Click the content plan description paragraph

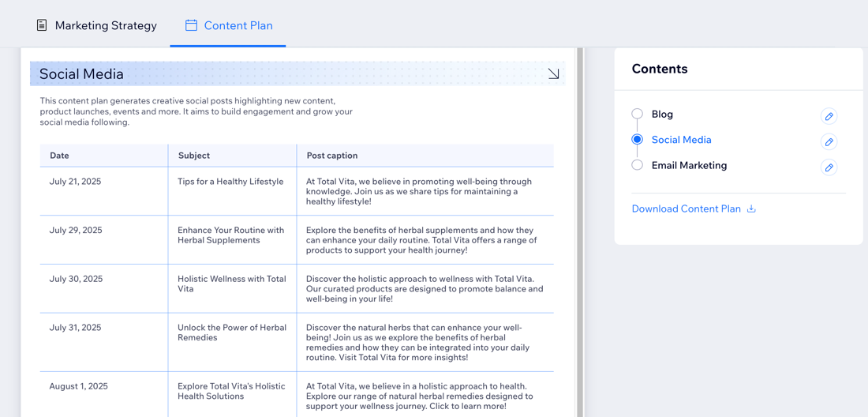[196, 112]
